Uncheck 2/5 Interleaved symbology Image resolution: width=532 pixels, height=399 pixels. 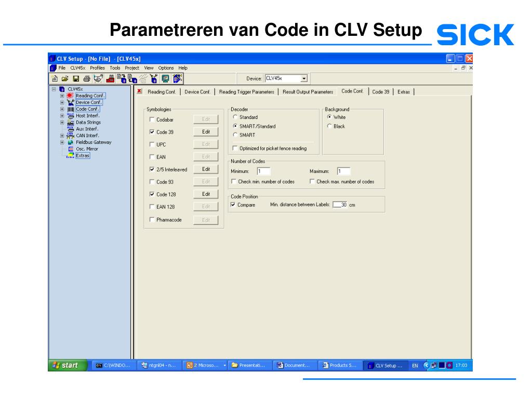coord(152,169)
